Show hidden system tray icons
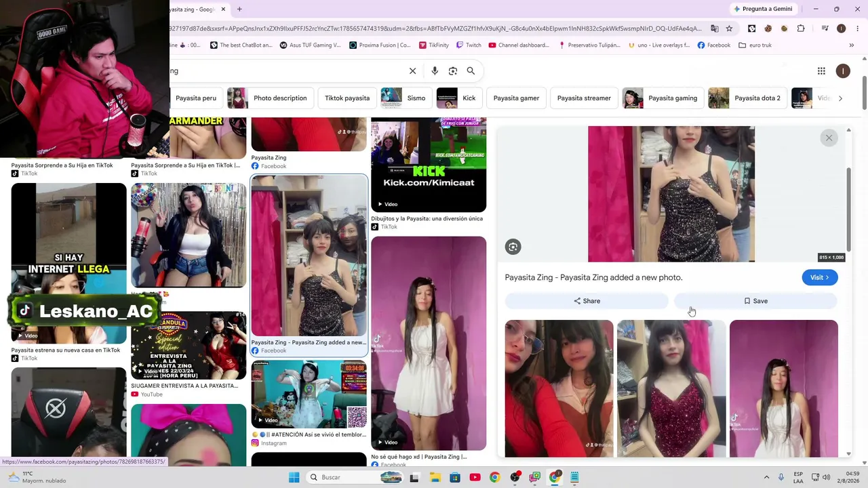Screen dimensions: 868x488 pyautogui.click(x=766, y=477)
